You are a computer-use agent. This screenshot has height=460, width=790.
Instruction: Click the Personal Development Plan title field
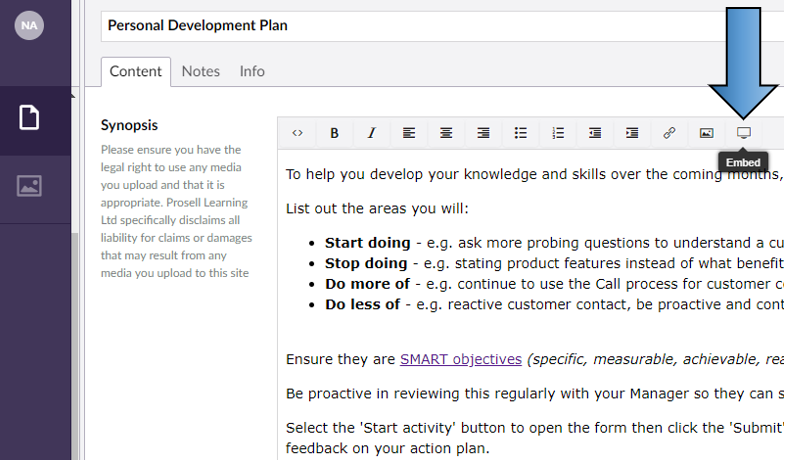(x=442, y=26)
